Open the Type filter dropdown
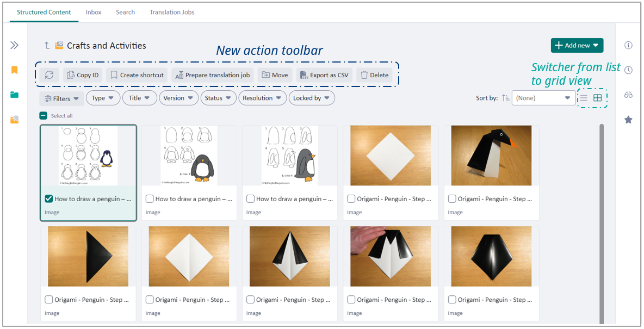This screenshot has width=644, height=329. (x=103, y=98)
